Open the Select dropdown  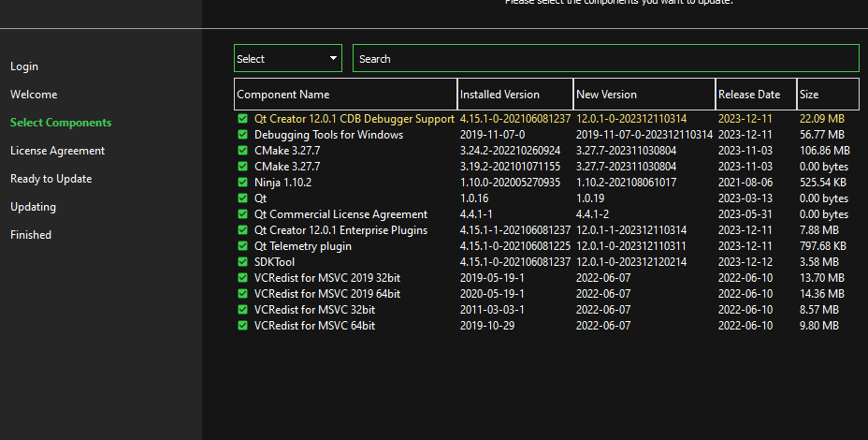288,58
